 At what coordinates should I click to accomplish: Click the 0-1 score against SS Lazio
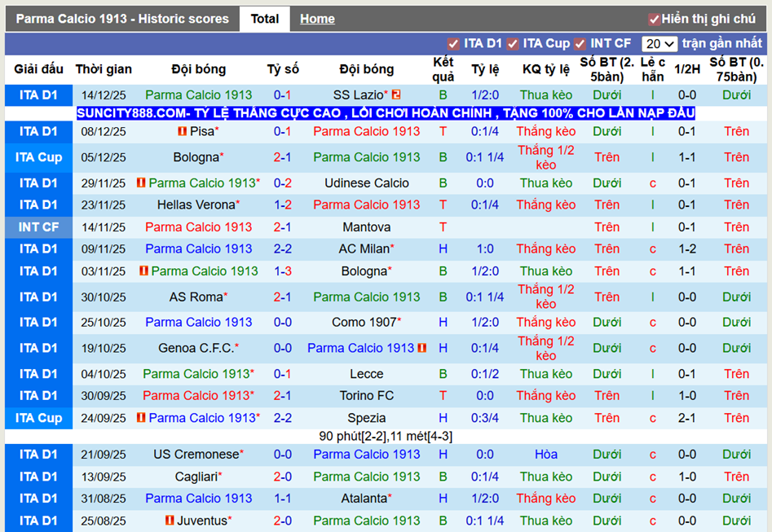283,95
